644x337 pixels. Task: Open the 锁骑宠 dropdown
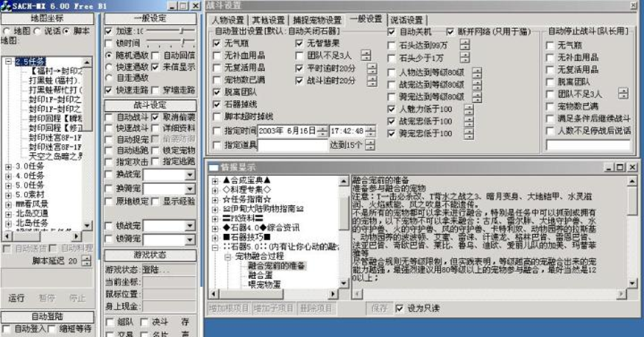pos(190,239)
